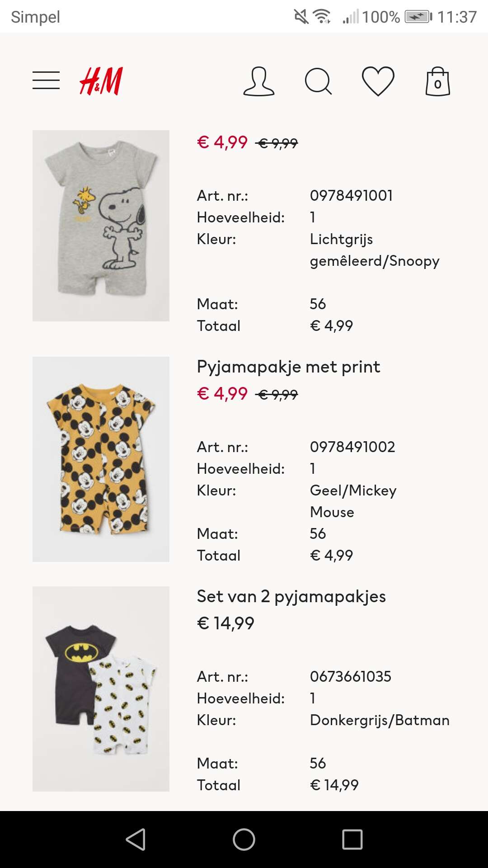Screen dimensions: 488x868
Task: Open the Mickey Mouse pyjama image
Action: (x=101, y=459)
